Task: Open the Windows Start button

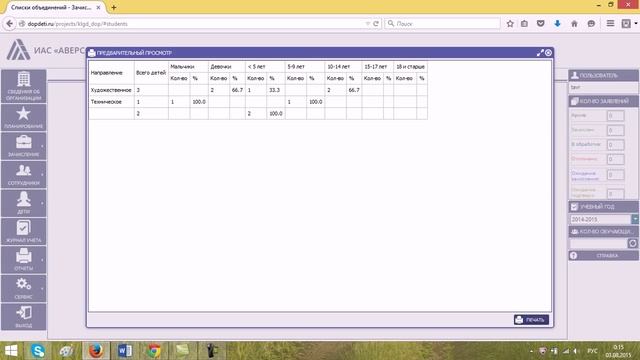Action: click(x=11, y=351)
